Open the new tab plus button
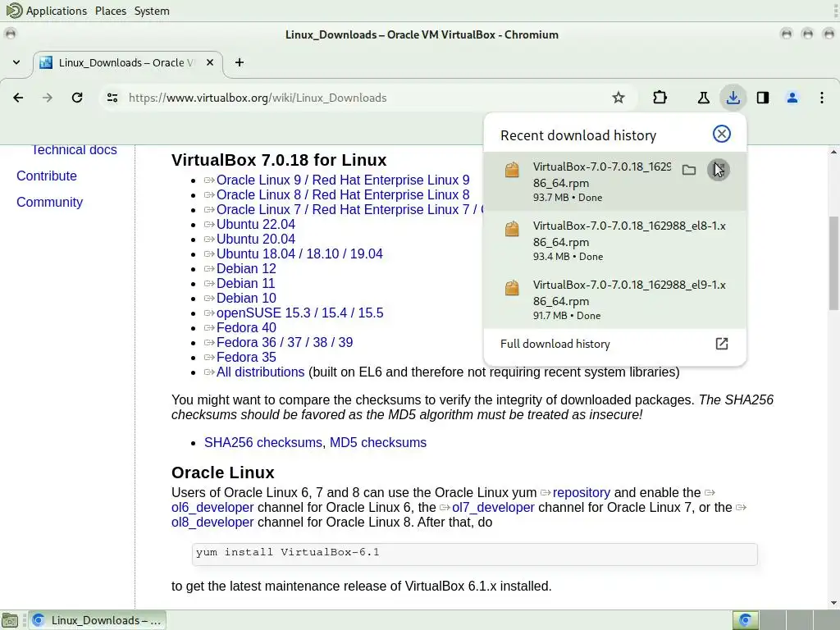 click(240, 62)
